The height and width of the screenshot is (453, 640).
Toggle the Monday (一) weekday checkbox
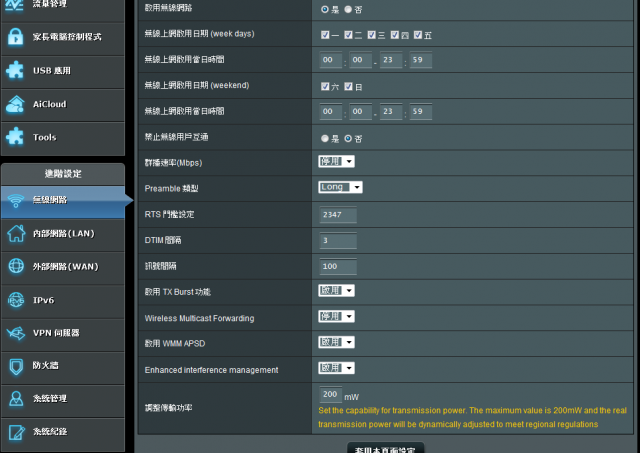coord(325,35)
